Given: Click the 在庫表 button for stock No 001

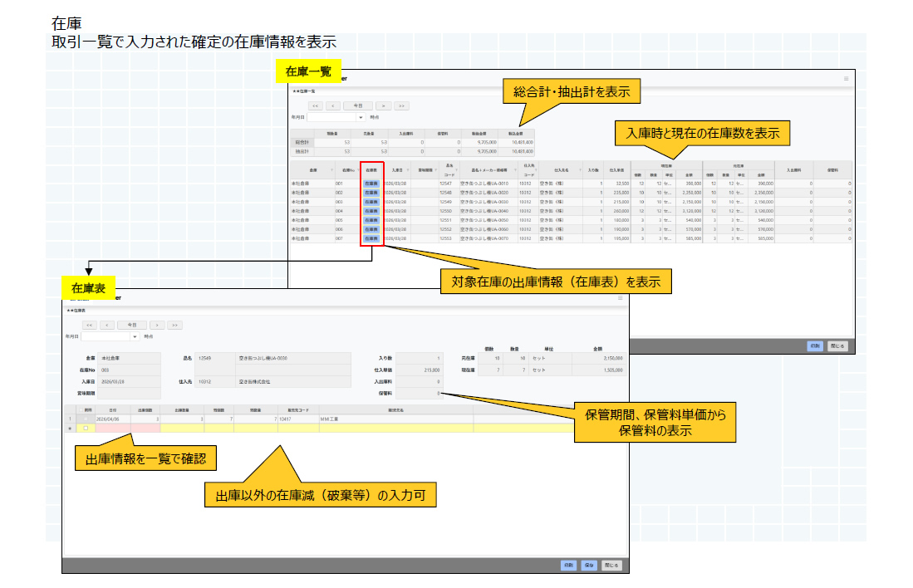Looking at the screenshot, I should (x=371, y=183).
